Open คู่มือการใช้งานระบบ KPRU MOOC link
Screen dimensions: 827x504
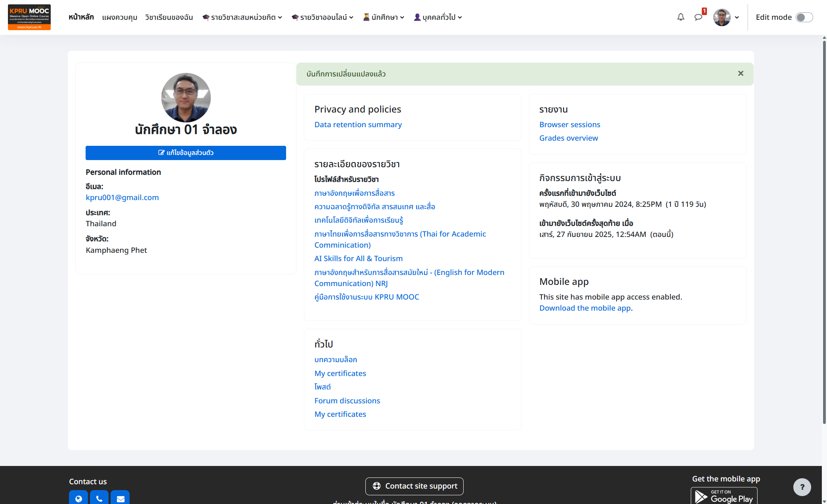367,297
